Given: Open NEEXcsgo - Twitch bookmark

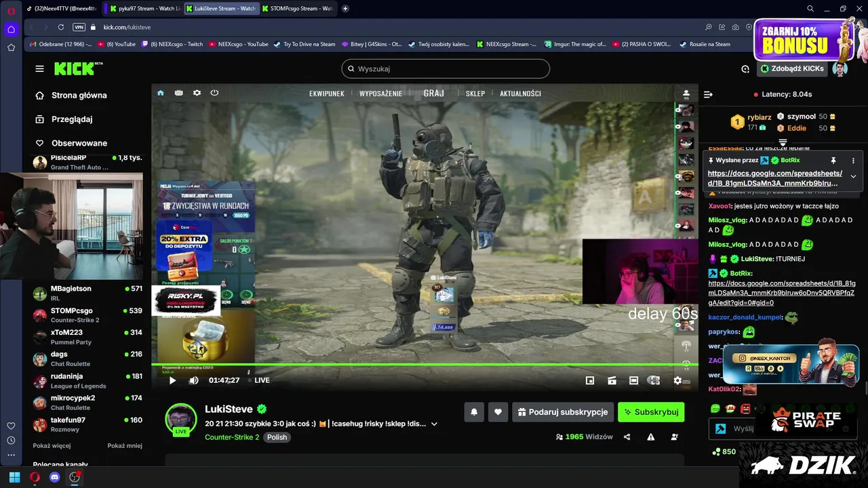Looking at the screenshot, I should [172, 44].
